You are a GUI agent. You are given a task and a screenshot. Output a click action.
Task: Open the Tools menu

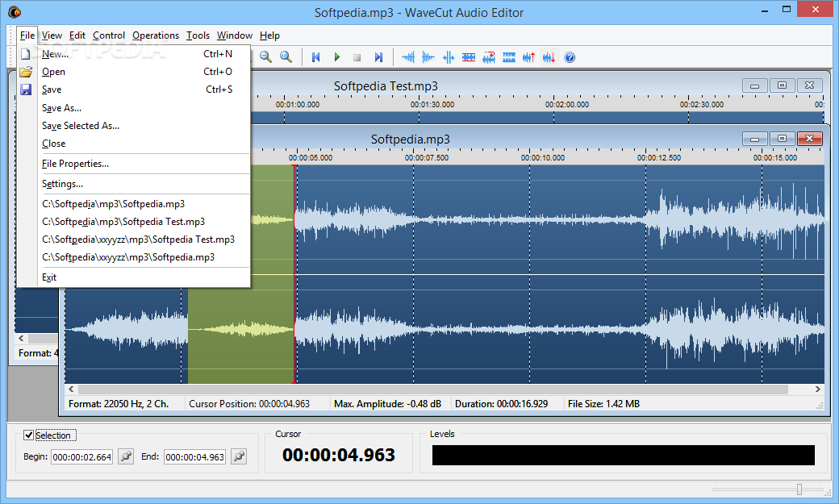pos(198,35)
